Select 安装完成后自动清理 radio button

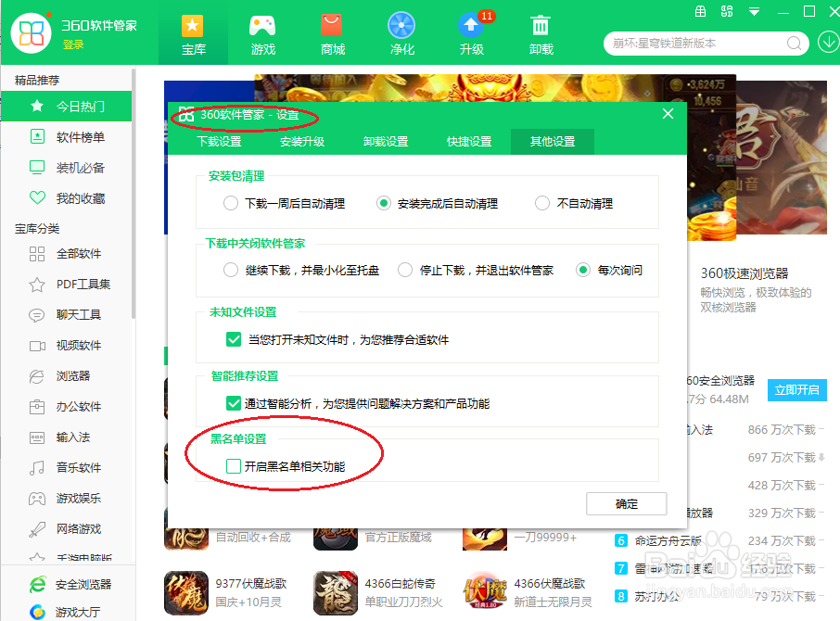[x=384, y=203]
